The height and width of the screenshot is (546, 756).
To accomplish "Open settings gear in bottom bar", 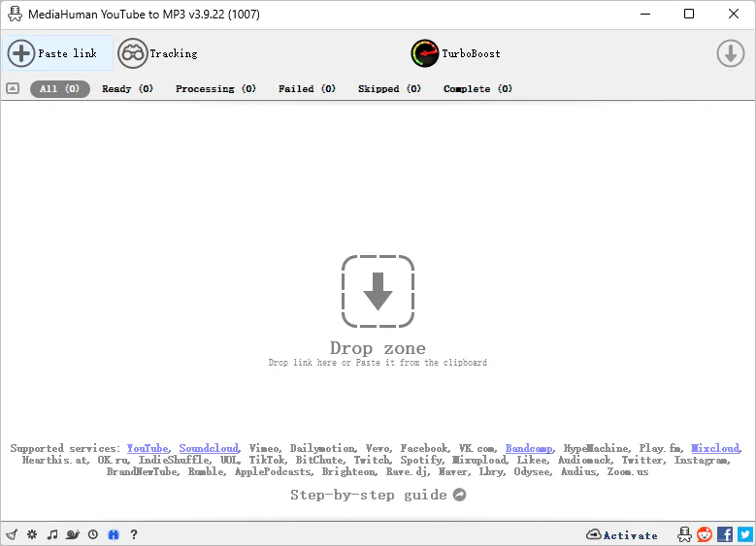I will point(32,534).
